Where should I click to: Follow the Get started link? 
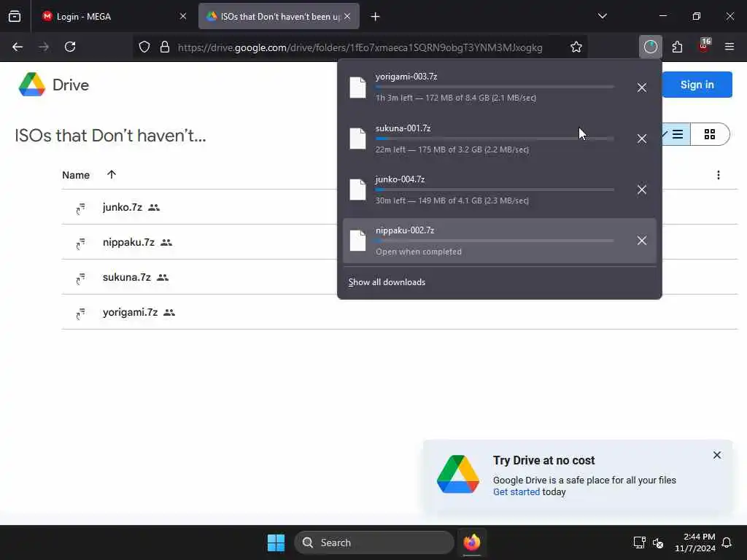(516, 492)
